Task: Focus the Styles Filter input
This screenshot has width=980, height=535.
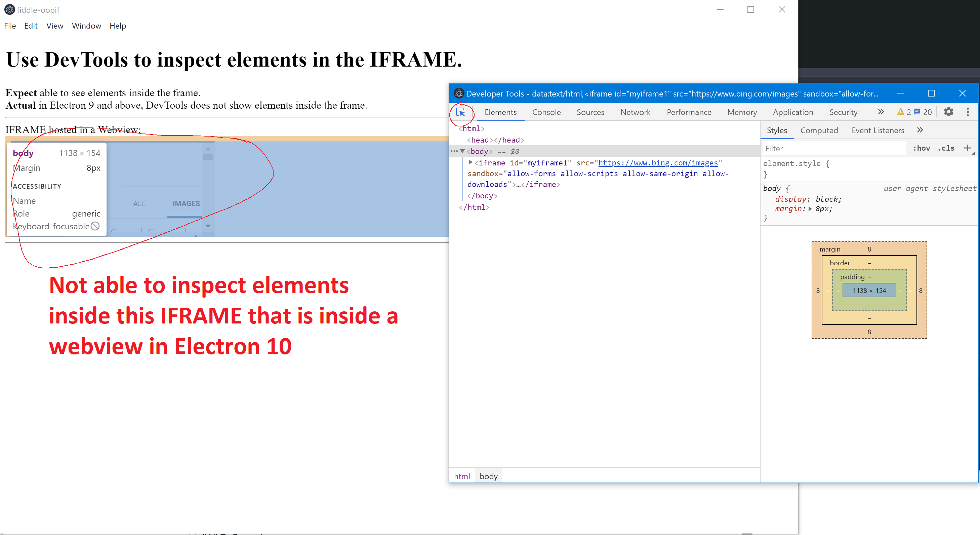Action: coord(834,149)
